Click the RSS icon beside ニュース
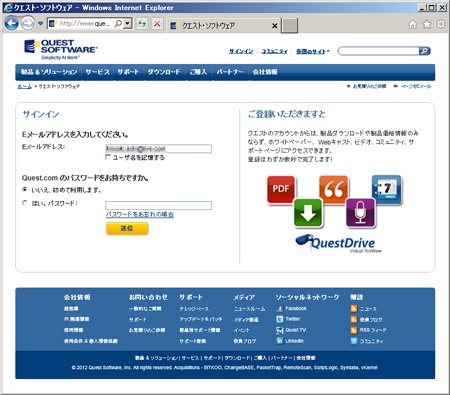The height and width of the screenshot is (395, 450). (354, 309)
